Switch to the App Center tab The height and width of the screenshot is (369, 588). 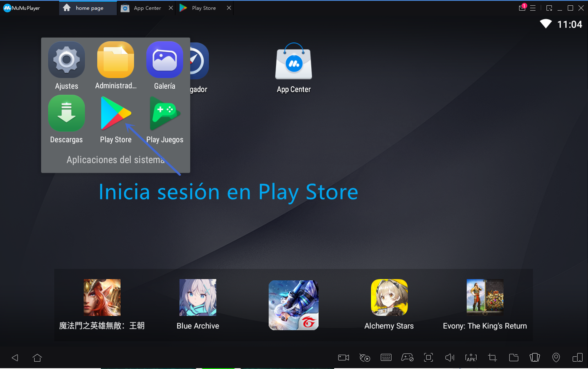(147, 8)
